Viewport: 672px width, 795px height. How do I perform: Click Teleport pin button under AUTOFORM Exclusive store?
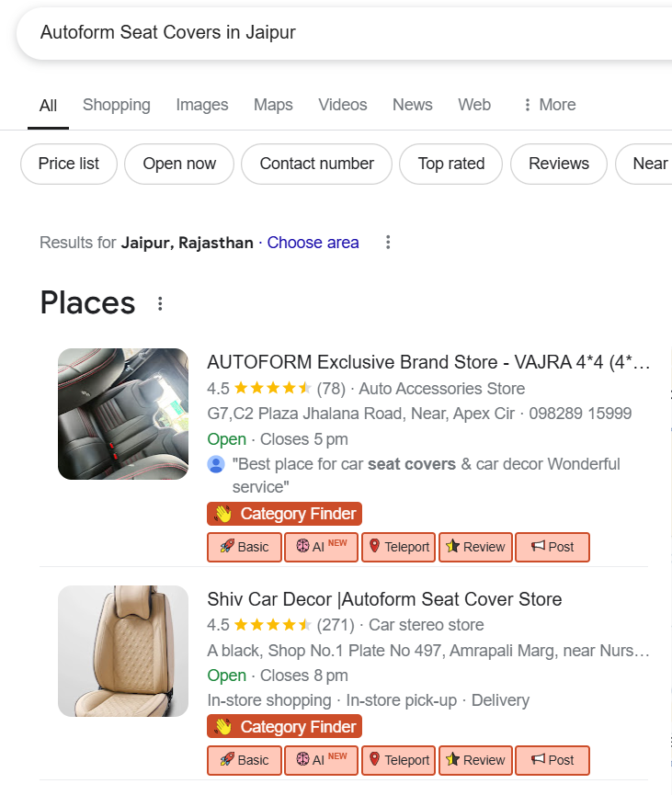399,547
